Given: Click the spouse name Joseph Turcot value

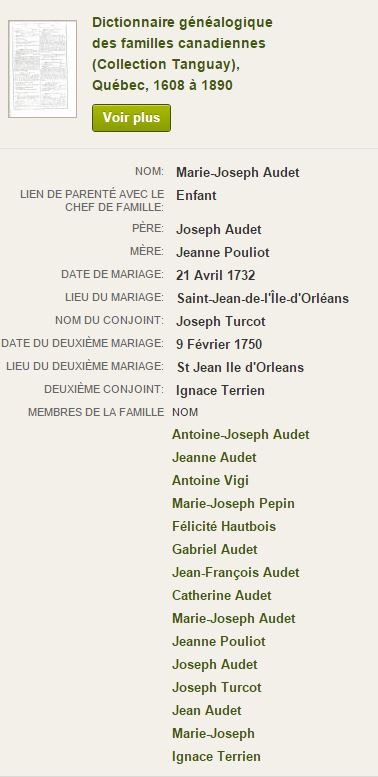Looking at the screenshot, I should click(221, 321).
